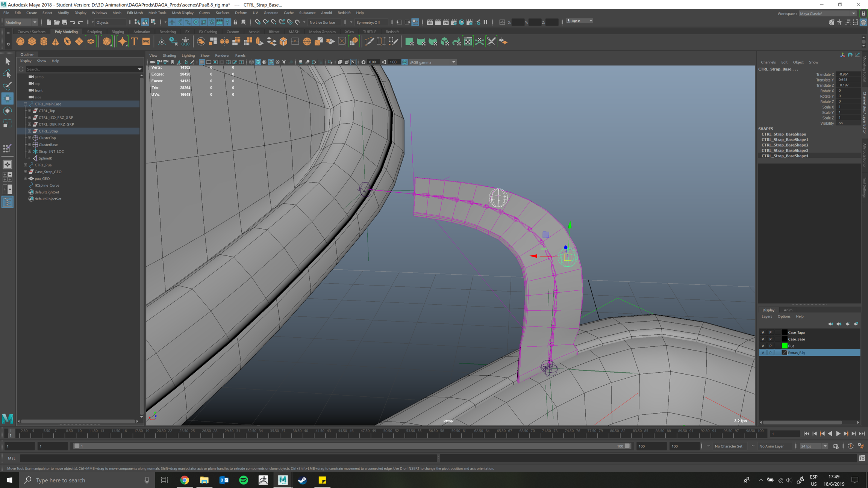Switch to the Rigging shelf tab
The height and width of the screenshot is (488, 868).
coord(118,32)
